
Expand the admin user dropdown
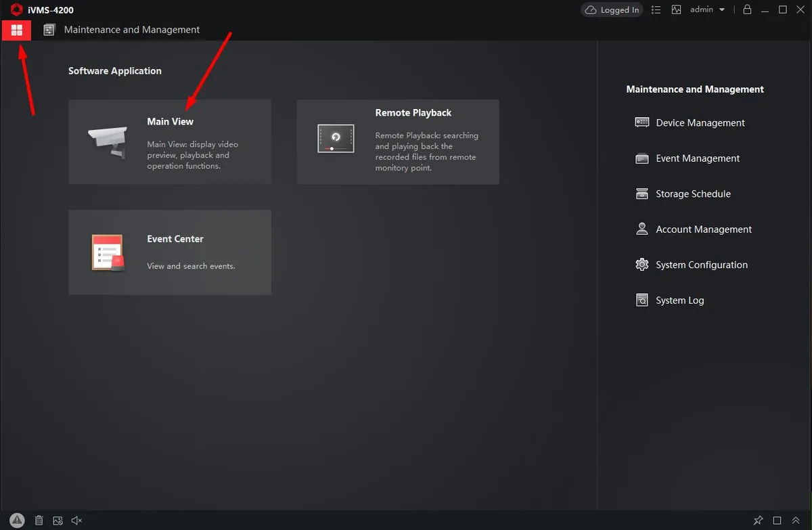[708, 9]
